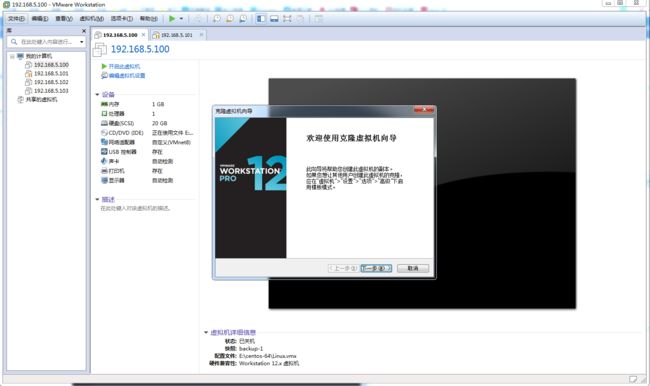Image resolution: width=650 pixels, height=386 pixels.
Task: Switch to the 192.168.5.101 tab
Action: (177, 35)
